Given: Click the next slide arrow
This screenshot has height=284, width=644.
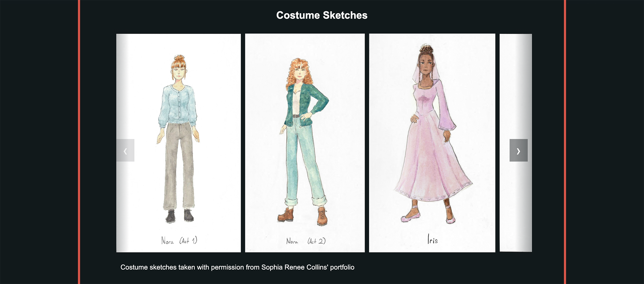Looking at the screenshot, I should coord(518,150).
